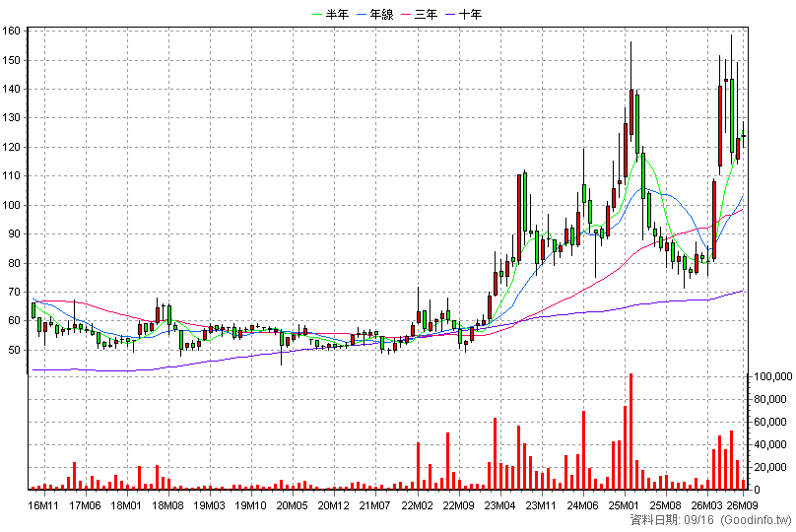Click the 22M02 date axis label

[x=418, y=505]
